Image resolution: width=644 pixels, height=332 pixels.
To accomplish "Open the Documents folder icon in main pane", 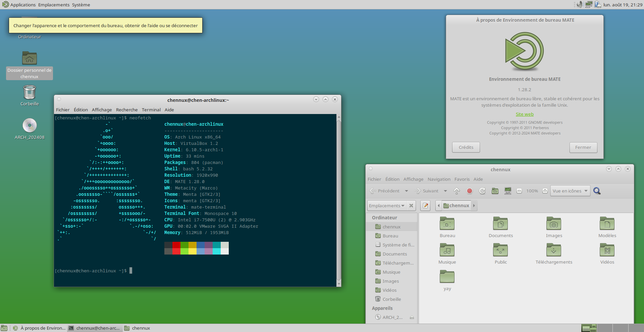I will tap(500, 224).
